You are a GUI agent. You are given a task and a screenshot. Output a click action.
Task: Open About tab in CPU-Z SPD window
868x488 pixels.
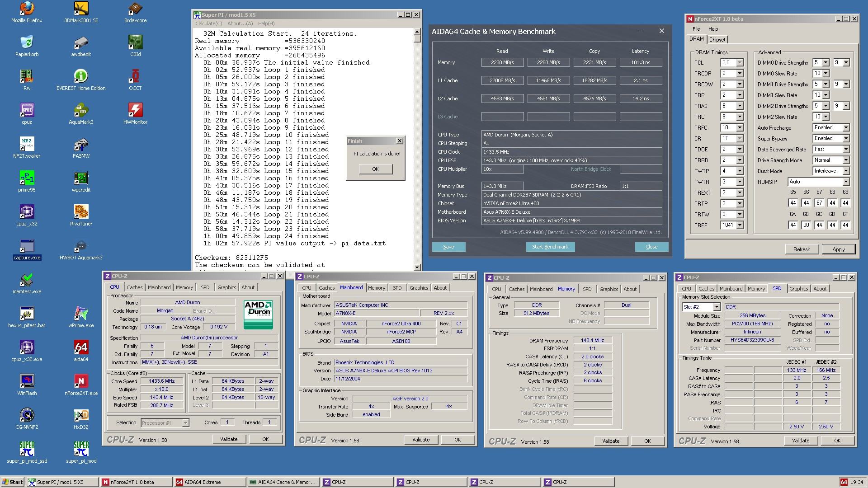(820, 289)
